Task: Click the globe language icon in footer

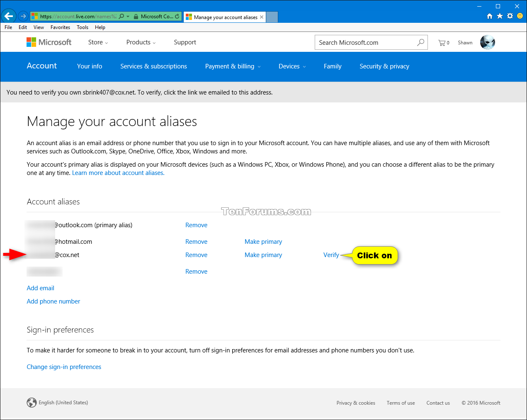Action: pos(32,403)
